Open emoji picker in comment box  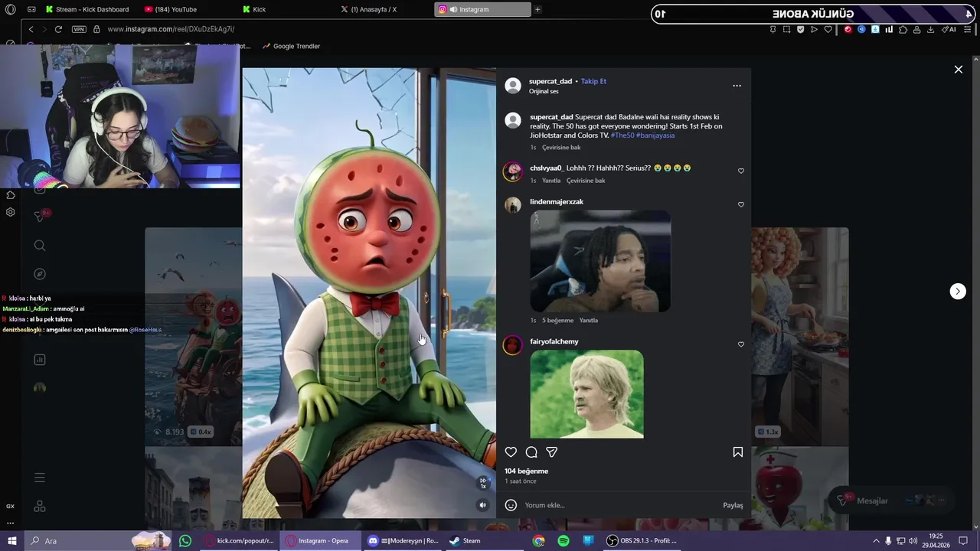click(511, 505)
